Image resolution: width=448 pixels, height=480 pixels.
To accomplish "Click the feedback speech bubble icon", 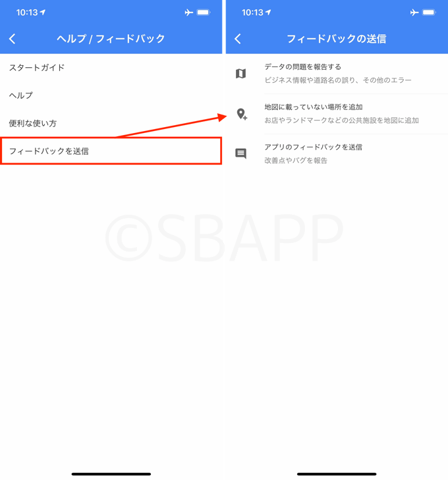I will [x=240, y=153].
